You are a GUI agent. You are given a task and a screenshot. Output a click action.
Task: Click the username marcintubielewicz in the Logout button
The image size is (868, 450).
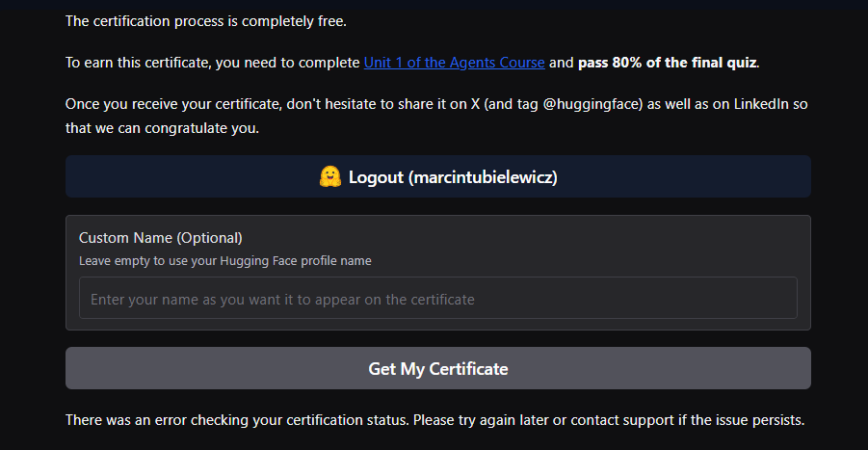click(483, 177)
